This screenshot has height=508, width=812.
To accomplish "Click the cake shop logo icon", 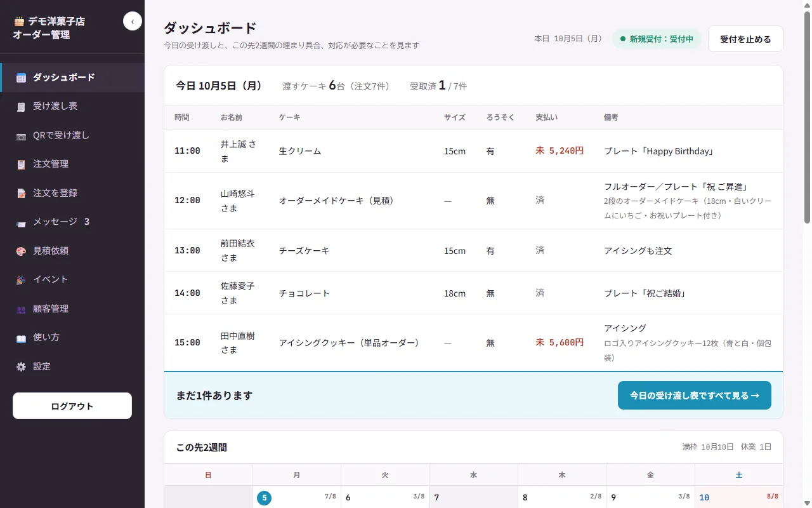I will (x=19, y=21).
